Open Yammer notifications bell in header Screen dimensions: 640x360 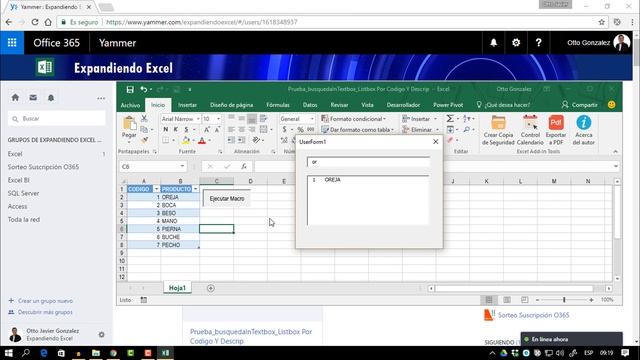click(x=493, y=42)
